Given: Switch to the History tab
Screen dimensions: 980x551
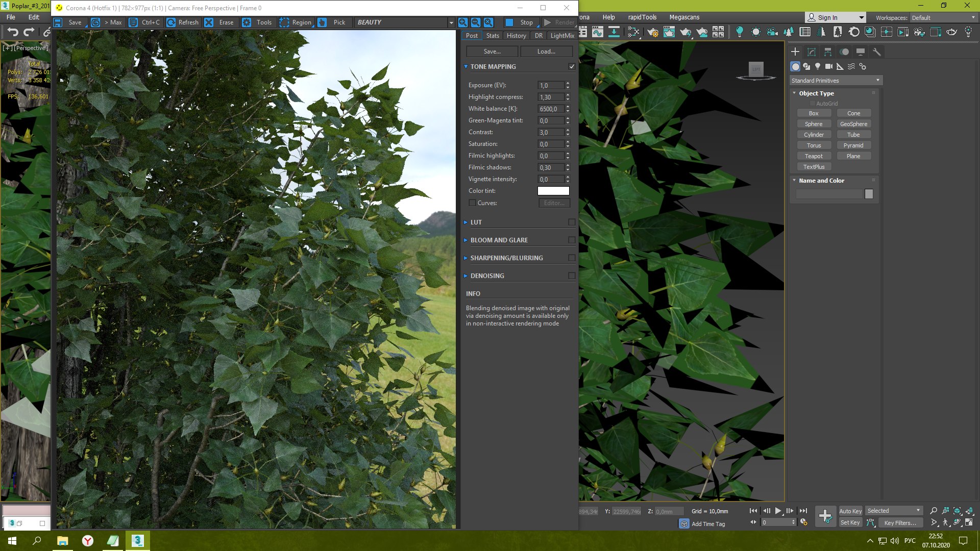Looking at the screenshot, I should 516,36.
